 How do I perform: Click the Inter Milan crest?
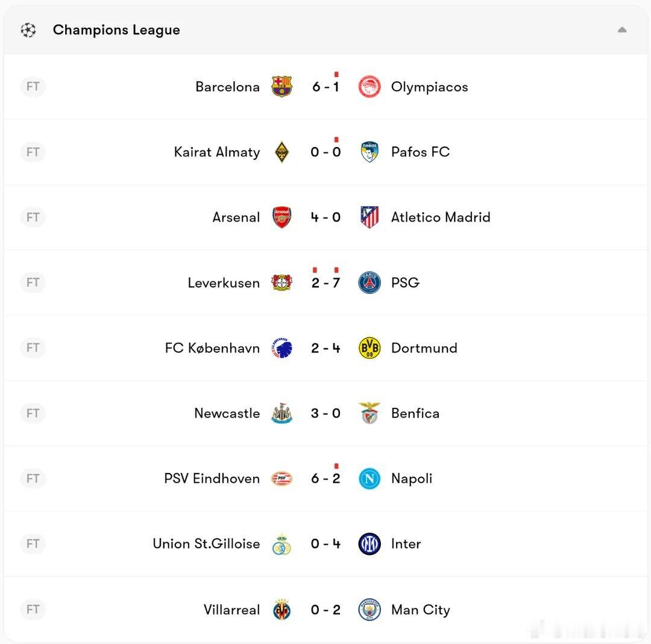tap(369, 544)
